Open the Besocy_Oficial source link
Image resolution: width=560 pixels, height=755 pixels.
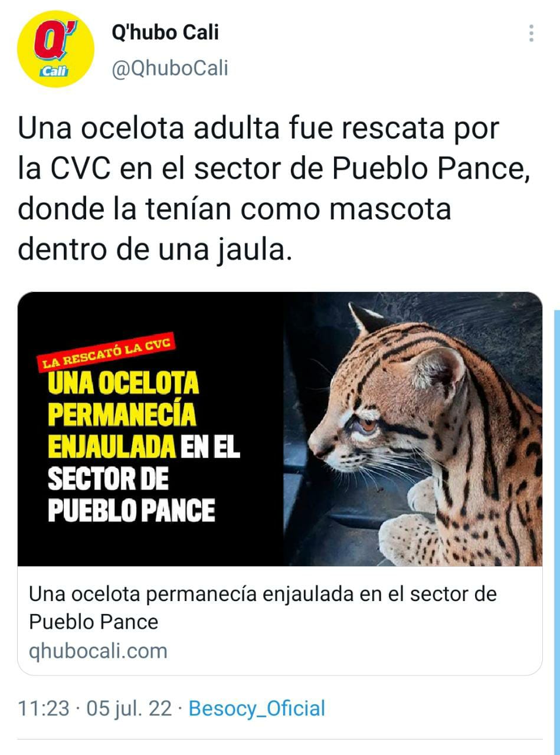[257, 708]
